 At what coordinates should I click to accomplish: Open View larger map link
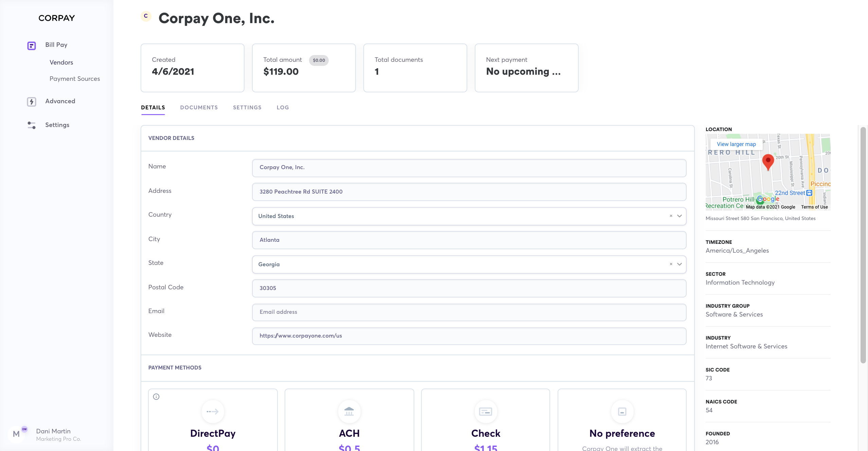(x=736, y=144)
